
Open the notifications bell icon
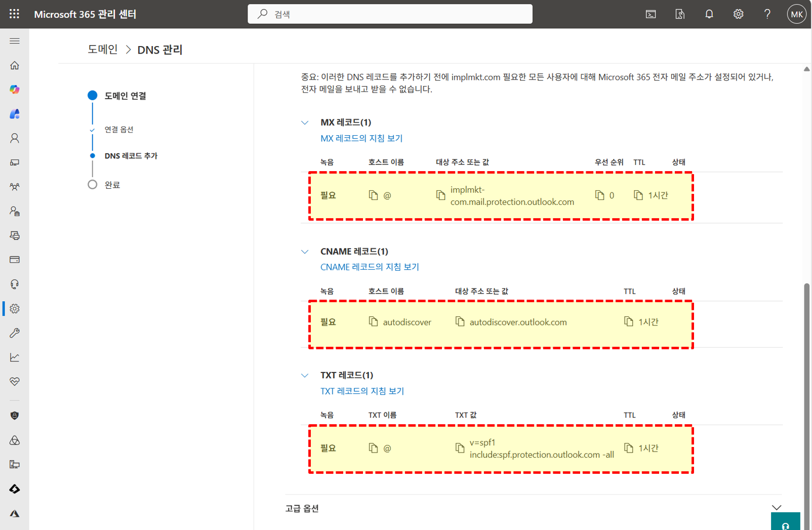click(709, 14)
